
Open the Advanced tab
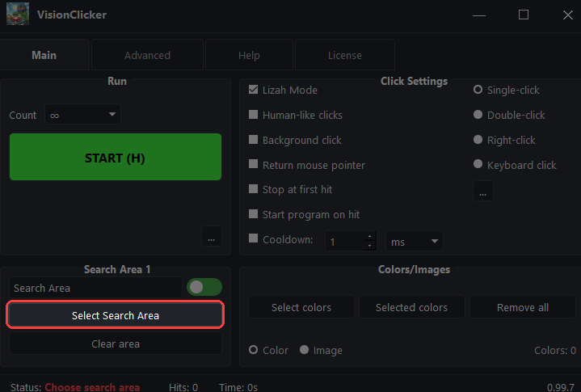[x=147, y=55]
